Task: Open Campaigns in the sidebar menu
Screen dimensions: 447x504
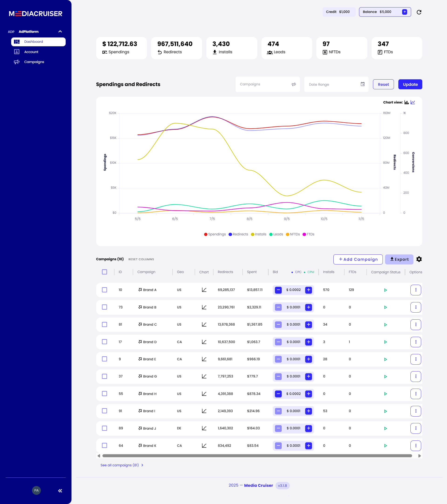Action: 34,62
